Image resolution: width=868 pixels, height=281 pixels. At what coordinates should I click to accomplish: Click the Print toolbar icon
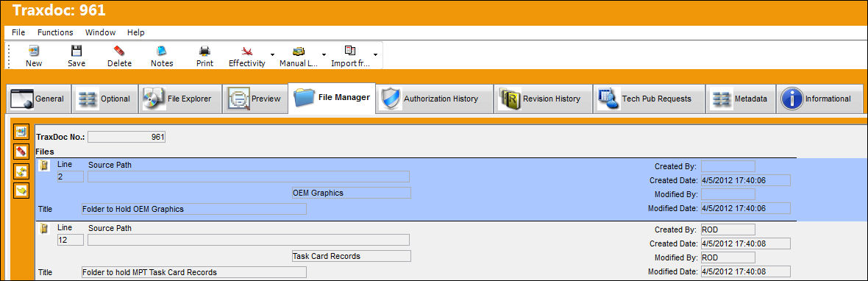pyautogui.click(x=204, y=51)
